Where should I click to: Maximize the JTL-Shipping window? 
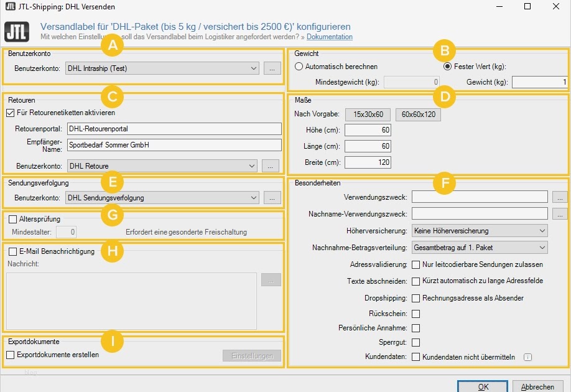tap(527, 6)
